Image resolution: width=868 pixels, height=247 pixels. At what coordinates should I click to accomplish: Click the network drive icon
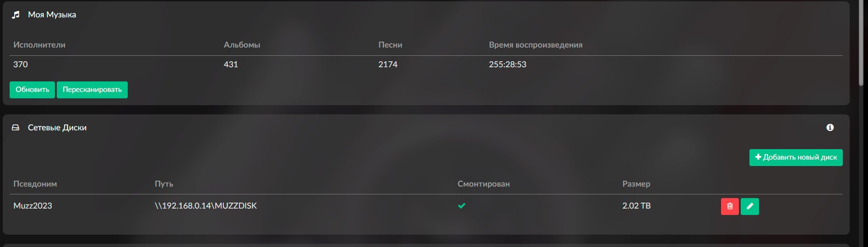(16, 128)
